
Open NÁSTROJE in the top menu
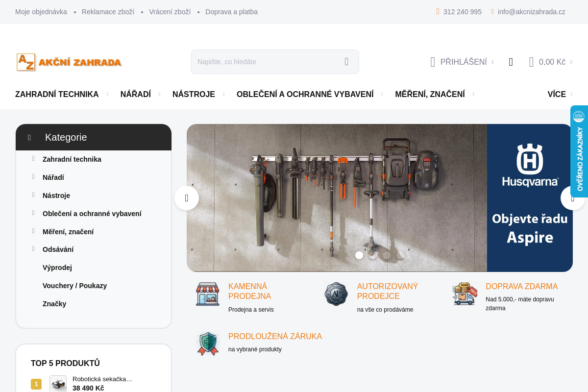pyautogui.click(x=194, y=94)
